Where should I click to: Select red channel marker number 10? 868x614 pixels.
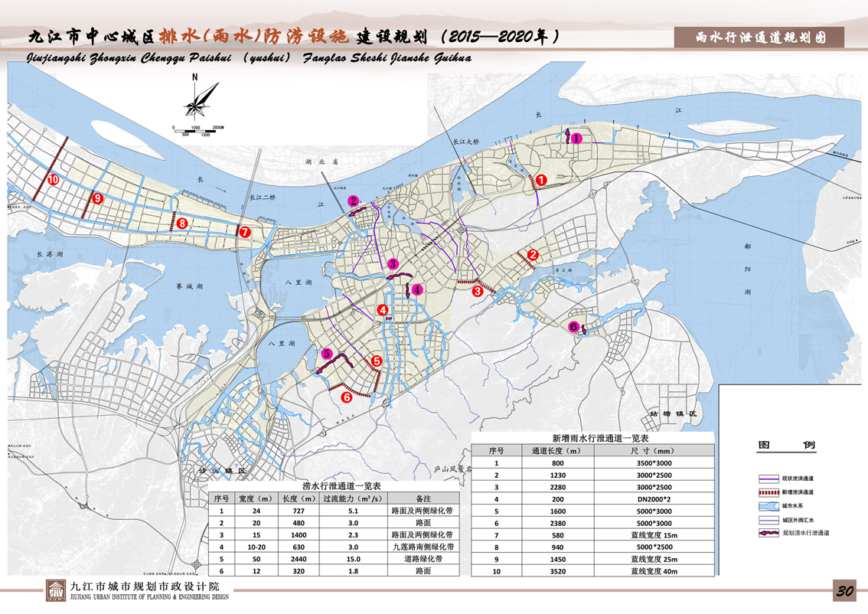(53, 180)
